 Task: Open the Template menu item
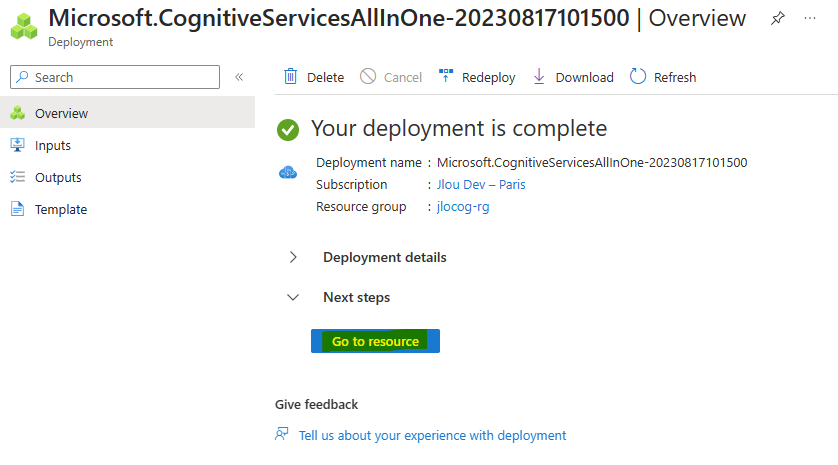(127, 209)
